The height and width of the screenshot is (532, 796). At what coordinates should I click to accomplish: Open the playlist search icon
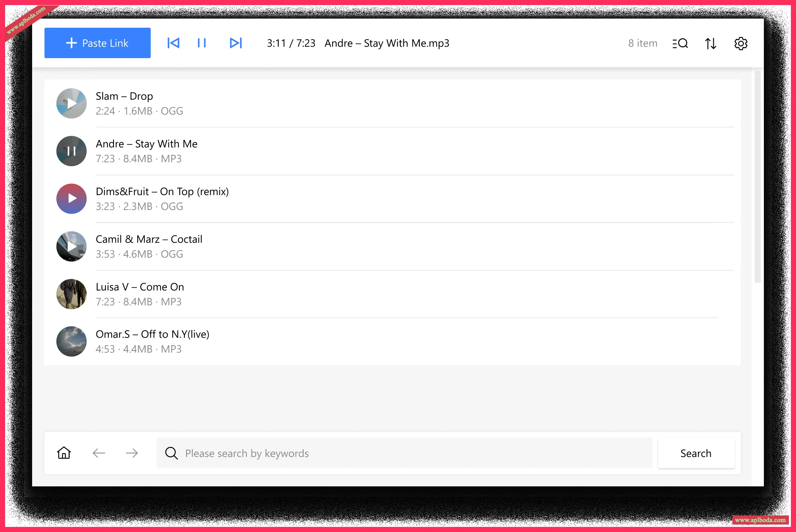coord(680,43)
